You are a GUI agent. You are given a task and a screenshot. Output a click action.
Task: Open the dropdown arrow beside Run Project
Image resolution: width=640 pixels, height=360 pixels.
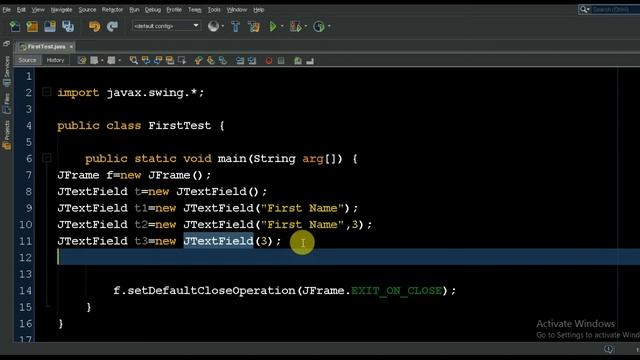[282, 27]
